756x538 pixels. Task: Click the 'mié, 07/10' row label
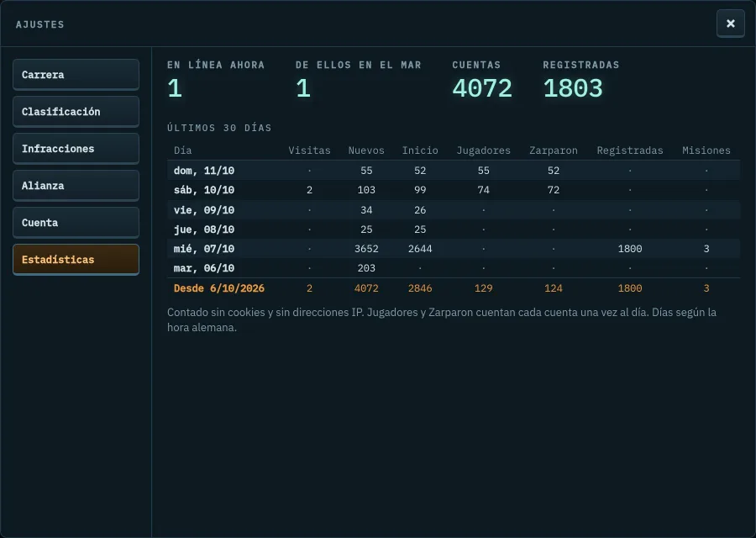[x=204, y=249]
